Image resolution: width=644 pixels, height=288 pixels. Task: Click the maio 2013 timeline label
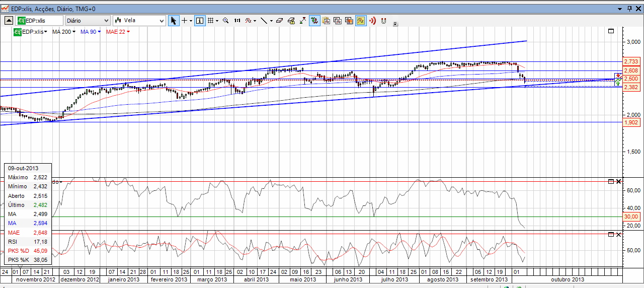pos(303,279)
